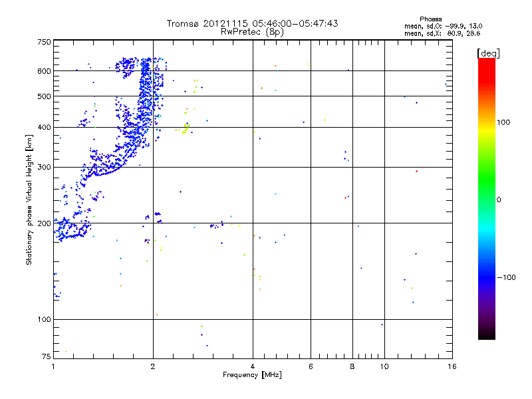This screenshot has height=399, width=532.
Task: Click the "mean, sd,X: 80.9, 28.6" line
Action: [442, 34]
